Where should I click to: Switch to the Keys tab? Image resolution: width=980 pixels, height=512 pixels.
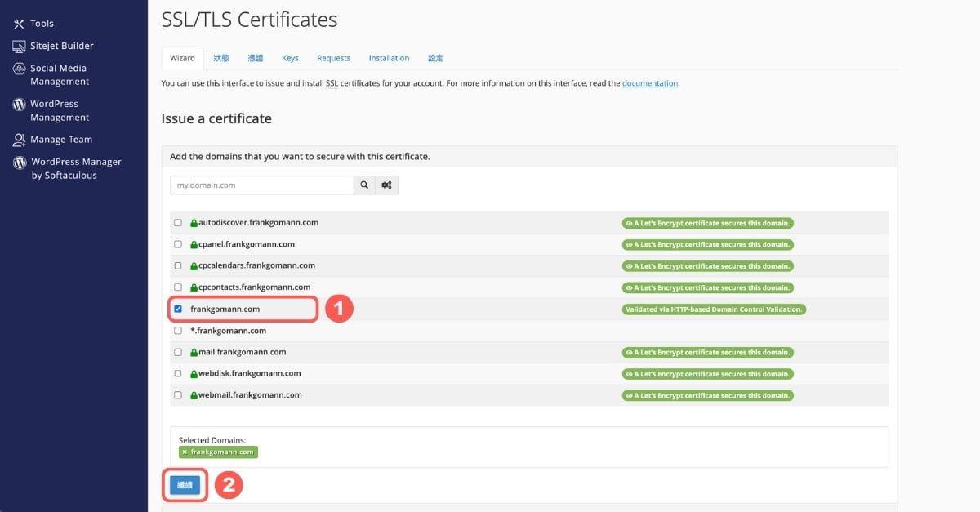click(x=290, y=58)
